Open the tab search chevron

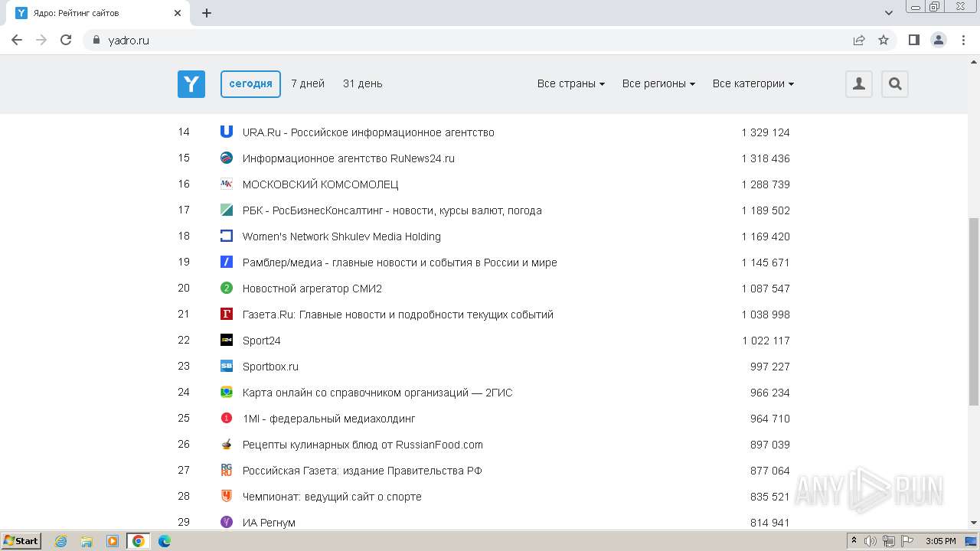pyautogui.click(x=889, y=13)
